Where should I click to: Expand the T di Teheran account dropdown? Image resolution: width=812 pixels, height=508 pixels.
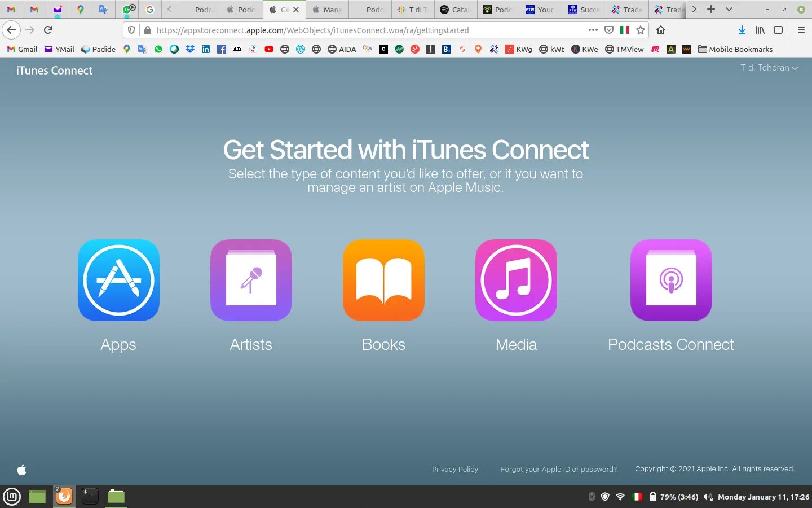769,68
